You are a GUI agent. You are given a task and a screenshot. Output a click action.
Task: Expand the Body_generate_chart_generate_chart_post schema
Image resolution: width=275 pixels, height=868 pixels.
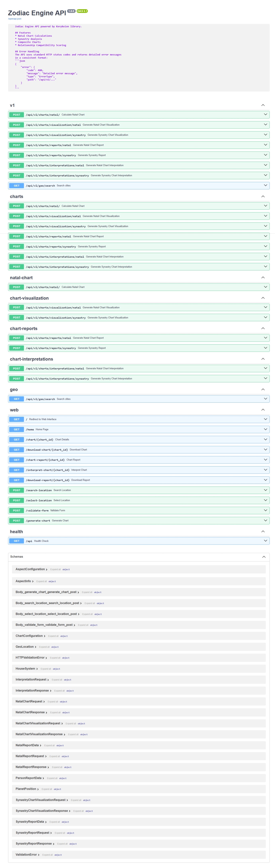pos(47,592)
